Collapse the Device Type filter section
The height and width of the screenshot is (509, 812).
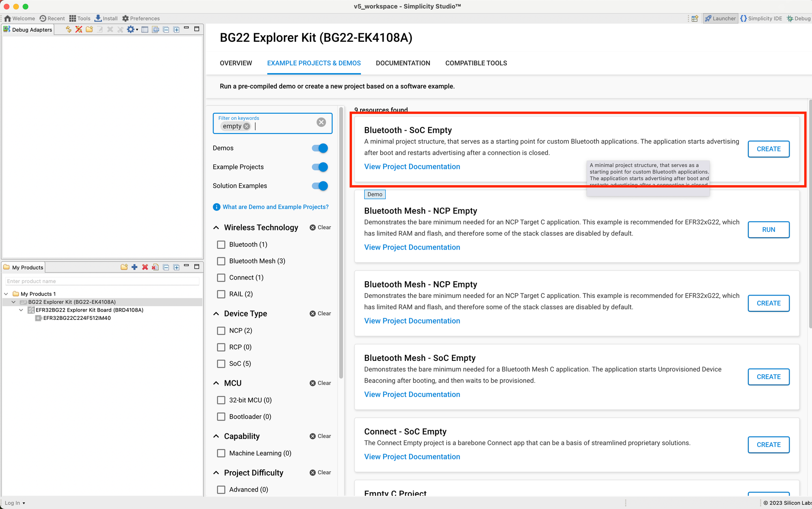[216, 314]
